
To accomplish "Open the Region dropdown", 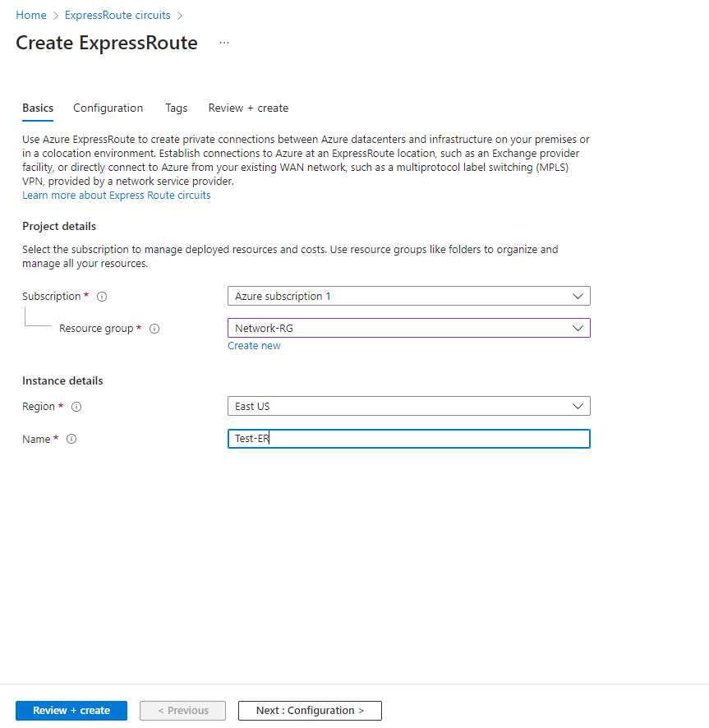I will point(408,406).
